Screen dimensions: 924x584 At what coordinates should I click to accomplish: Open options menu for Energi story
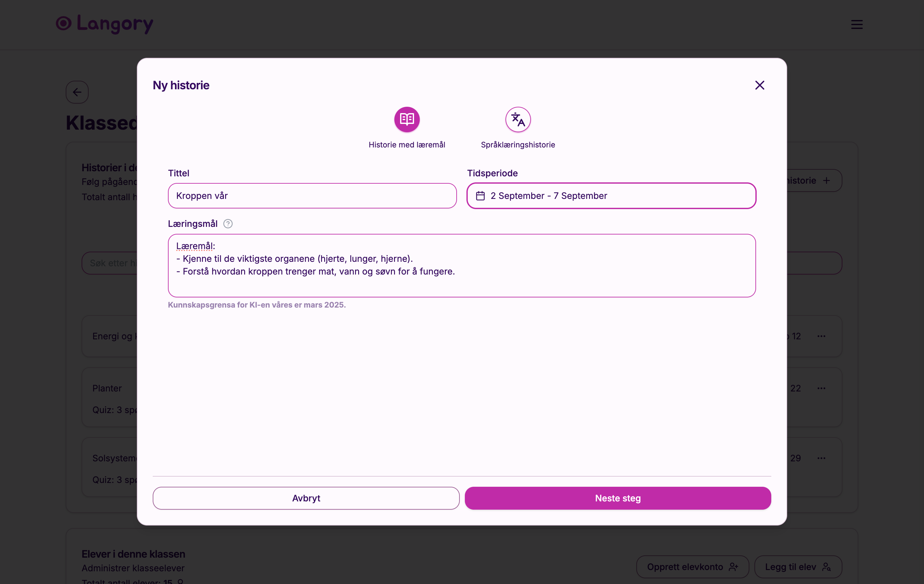pyautogui.click(x=821, y=336)
